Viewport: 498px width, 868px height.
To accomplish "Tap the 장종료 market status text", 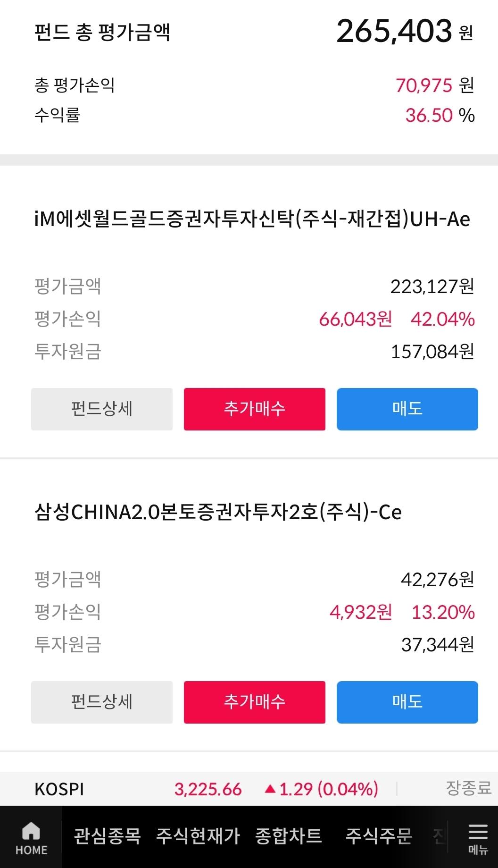I will 468,788.
